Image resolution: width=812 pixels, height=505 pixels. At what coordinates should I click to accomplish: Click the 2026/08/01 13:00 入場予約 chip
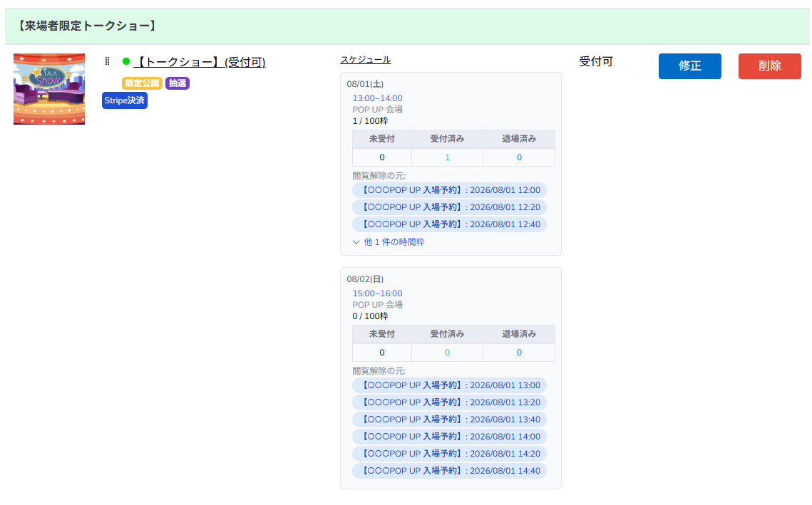point(450,385)
